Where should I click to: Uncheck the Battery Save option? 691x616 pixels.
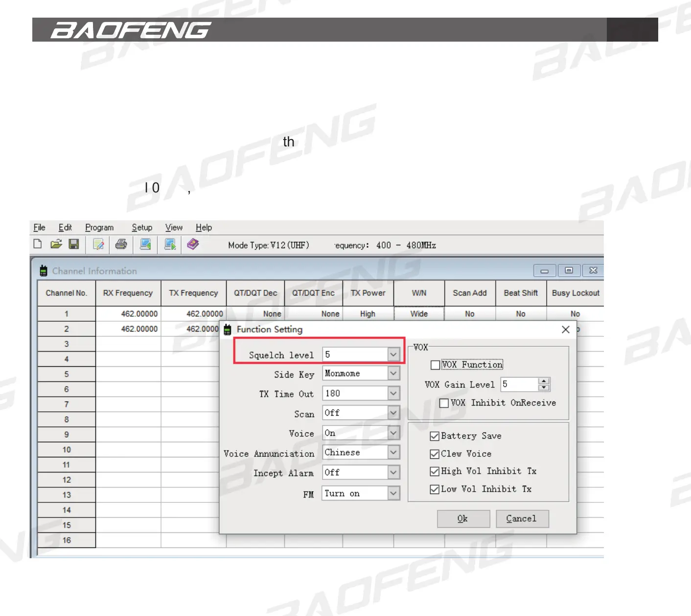pos(434,436)
